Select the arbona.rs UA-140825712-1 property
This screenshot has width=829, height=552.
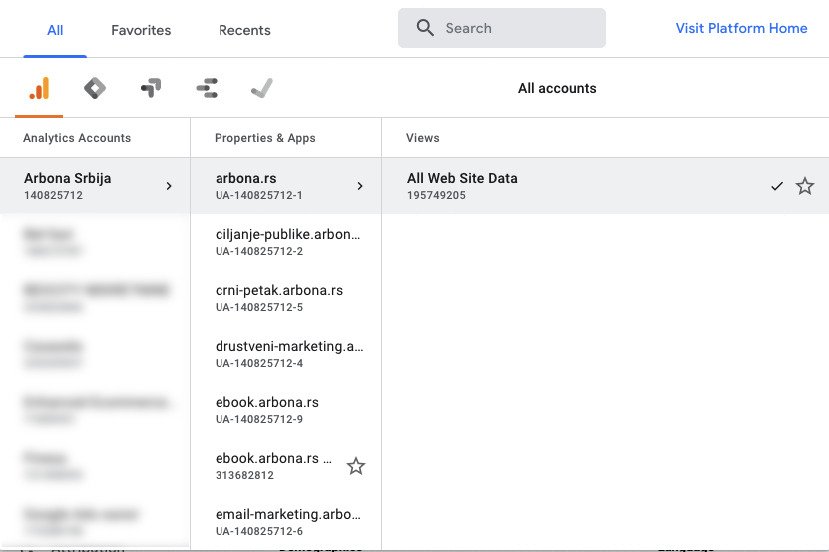pyautogui.click(x=286, y=186)
